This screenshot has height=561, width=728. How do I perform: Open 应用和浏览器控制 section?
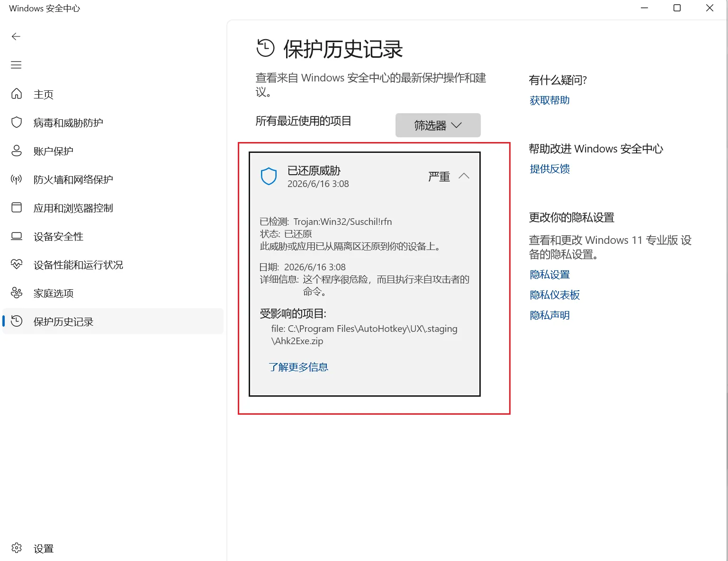[113, 208]
